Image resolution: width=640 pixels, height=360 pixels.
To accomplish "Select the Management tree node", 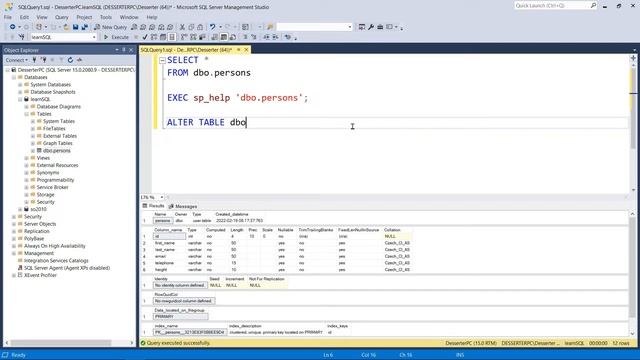I will coord(39,253).
